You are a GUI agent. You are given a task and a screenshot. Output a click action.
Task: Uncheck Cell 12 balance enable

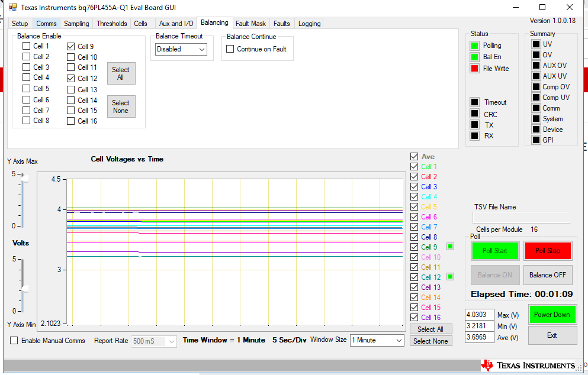pyautogui.click(x=71, y=78)
